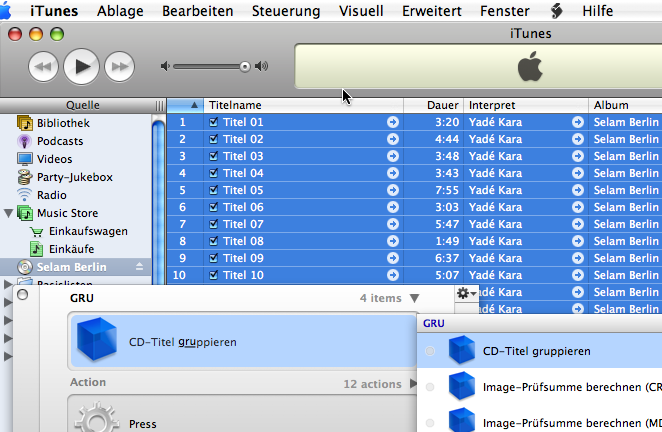Open Radio in the source list
Image resolution: width=662 pixels, height=432 pixels.
coord(51,195)
